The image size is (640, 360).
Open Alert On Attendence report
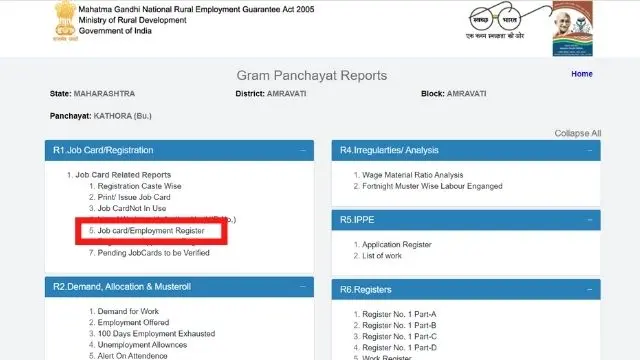coord(132,356)
